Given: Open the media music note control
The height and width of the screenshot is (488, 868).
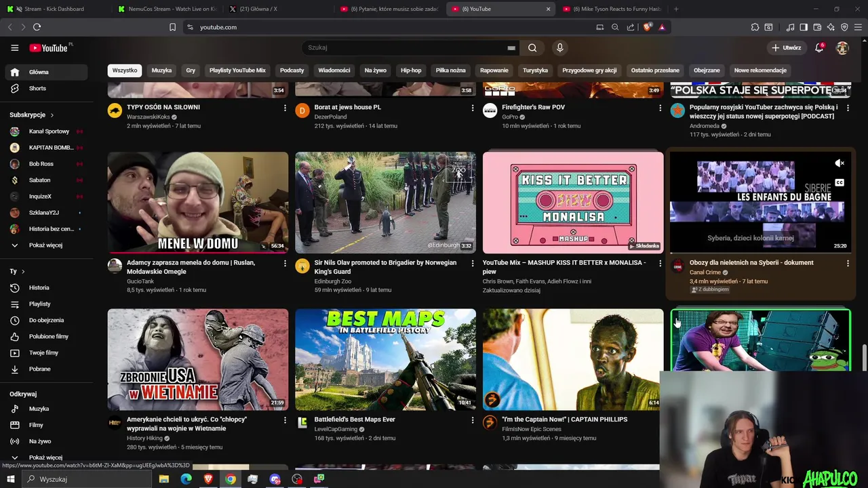Looking at the screenshot, I should tap(790, 27).
